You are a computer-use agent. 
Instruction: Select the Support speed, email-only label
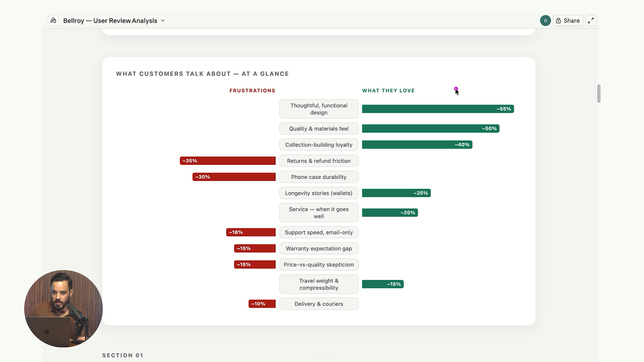click(x=319, y=232)
